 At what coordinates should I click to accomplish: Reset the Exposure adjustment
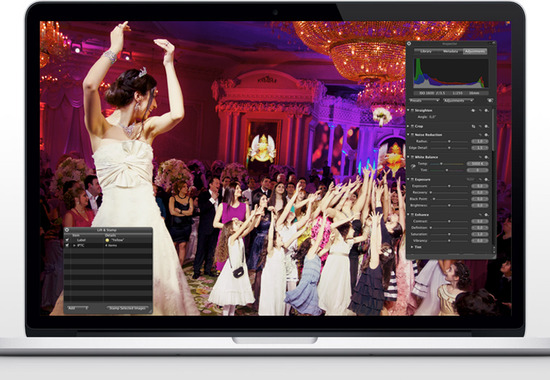point(480,180)
